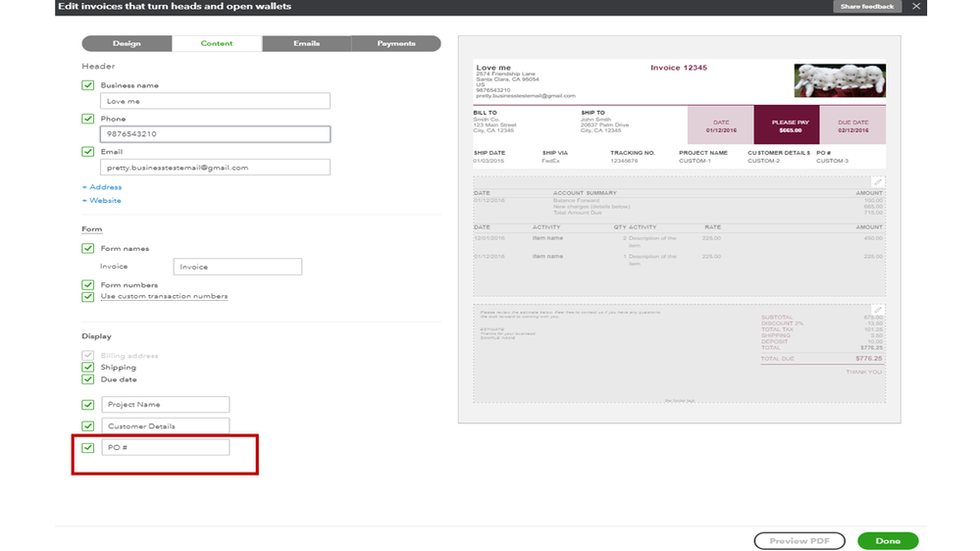Viewport: 980px width, 551px height.
Task: Go to the Payments tab
Action: [x=396, y=43]
